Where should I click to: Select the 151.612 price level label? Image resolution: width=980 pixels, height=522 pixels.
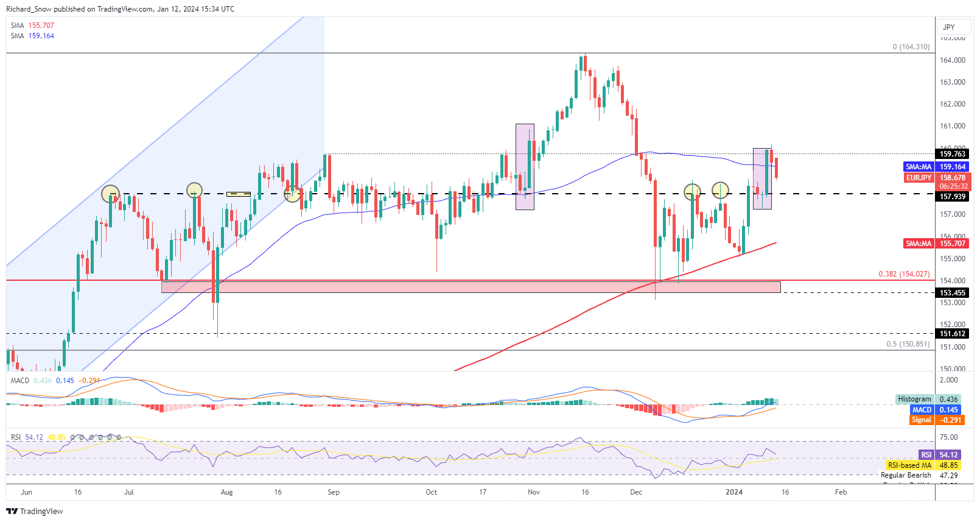(953, 334)
